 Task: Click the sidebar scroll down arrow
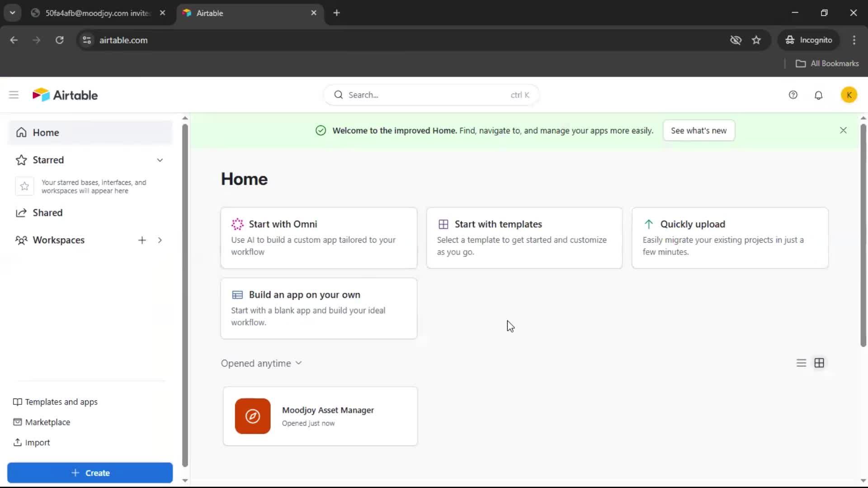coord(185,480)
